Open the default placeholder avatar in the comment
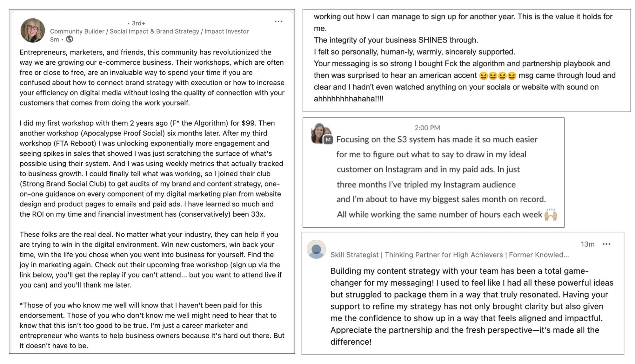 [x=316, y=249]
